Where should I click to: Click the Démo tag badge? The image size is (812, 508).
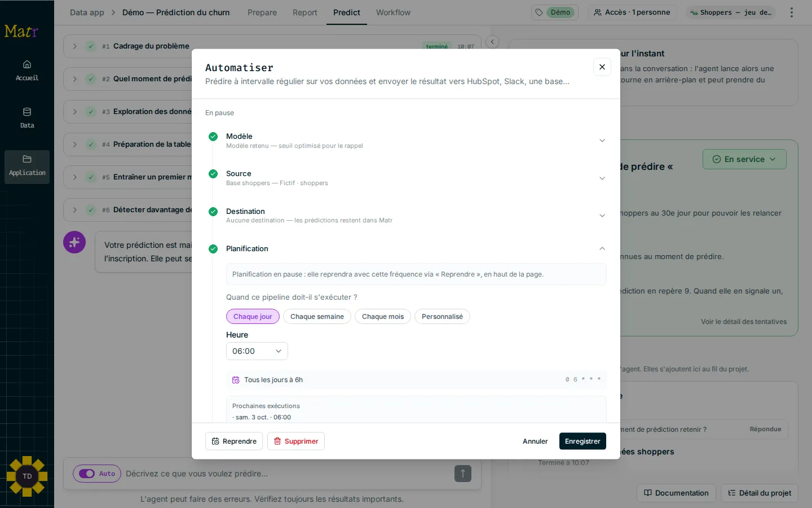pos(555,12)
